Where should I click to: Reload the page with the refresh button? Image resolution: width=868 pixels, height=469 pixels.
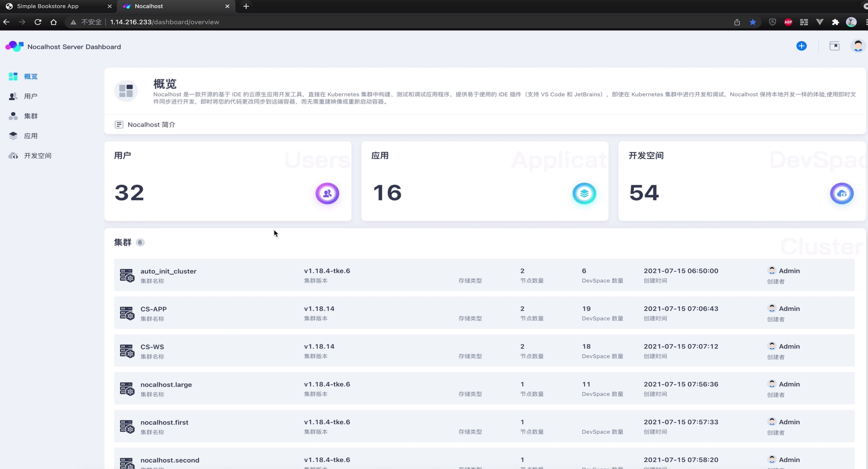(38, 22)
